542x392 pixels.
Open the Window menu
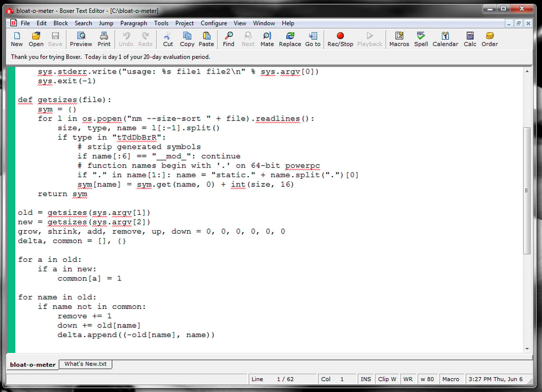click(264, 23)
